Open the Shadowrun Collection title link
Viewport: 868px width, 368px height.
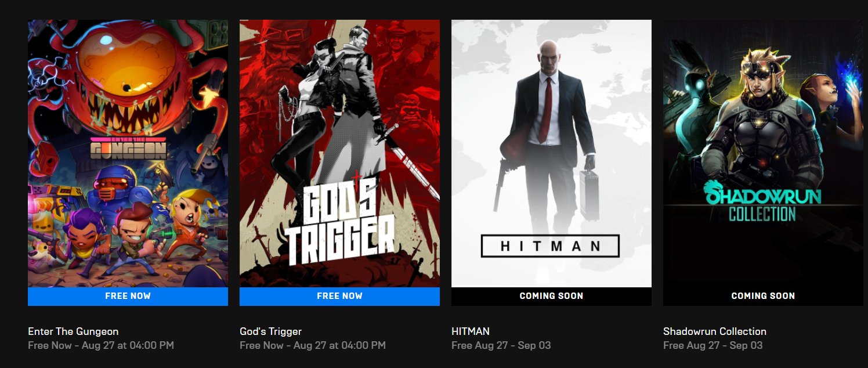tap(715, 331)
